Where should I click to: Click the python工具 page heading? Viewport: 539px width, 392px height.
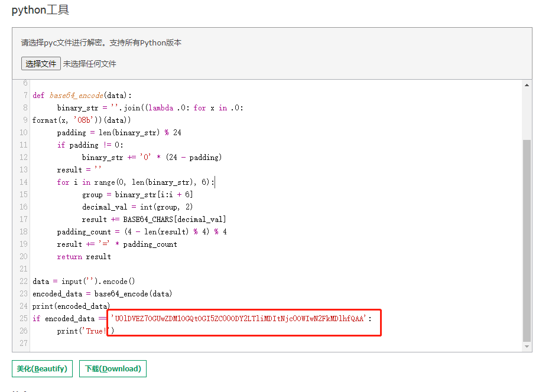(40, 10)
